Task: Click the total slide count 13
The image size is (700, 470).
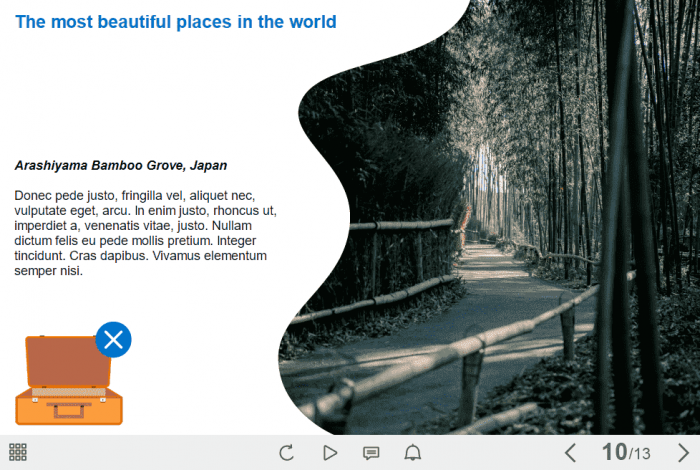Action: [x=641, y=455]
